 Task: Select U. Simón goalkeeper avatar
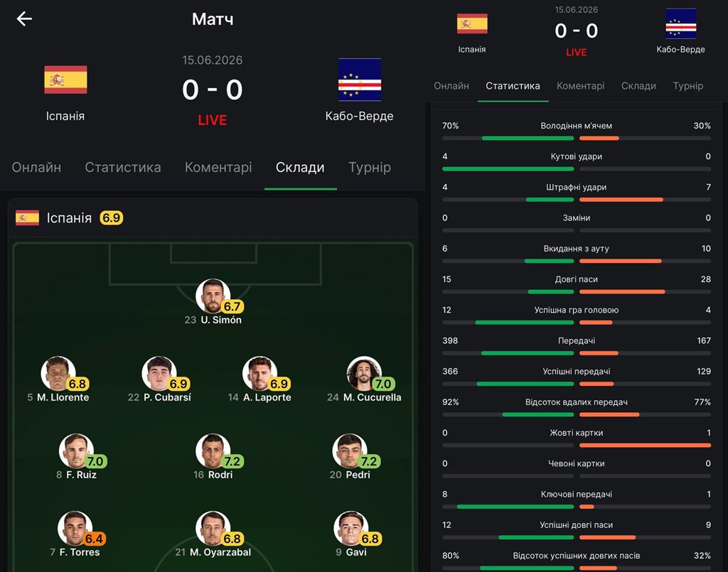[213, 296]
